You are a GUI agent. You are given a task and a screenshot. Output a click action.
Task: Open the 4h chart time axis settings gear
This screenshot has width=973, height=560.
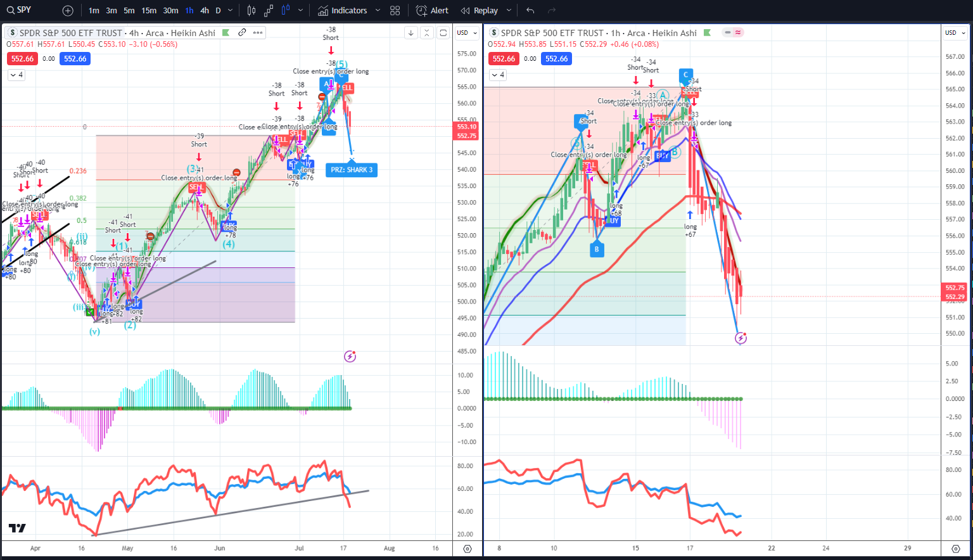pos(467,549)
